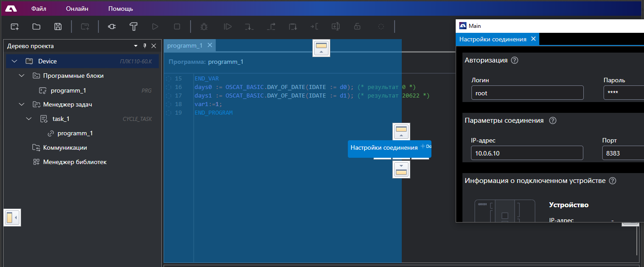644x267 pixels.
Task: Close the Настройки соединения tab in Main window
Action: click(533, 39)
